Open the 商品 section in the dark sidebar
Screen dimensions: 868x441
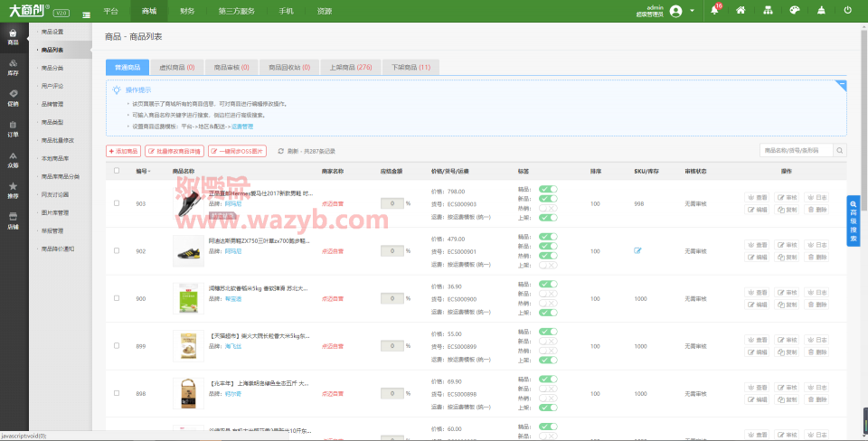[x=14, y=37]
